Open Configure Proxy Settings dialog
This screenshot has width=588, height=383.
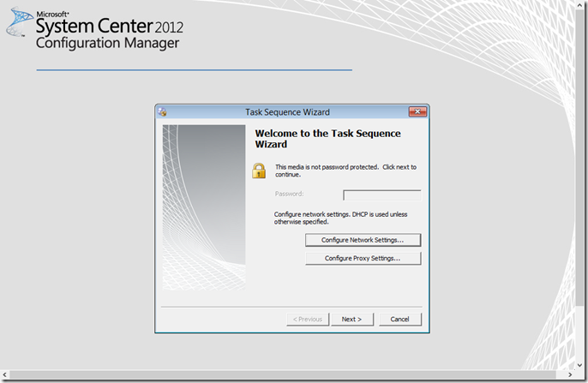tap(363, 258)
